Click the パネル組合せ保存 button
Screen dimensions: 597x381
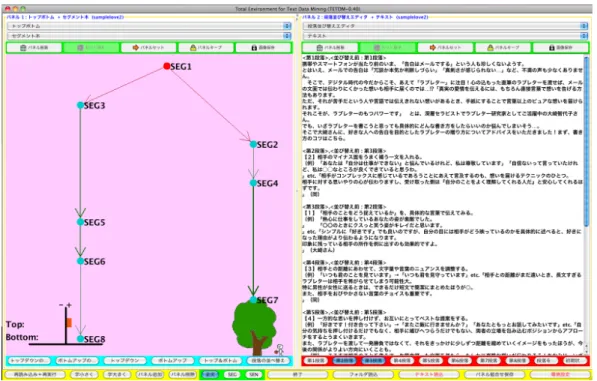coord(494,375)
